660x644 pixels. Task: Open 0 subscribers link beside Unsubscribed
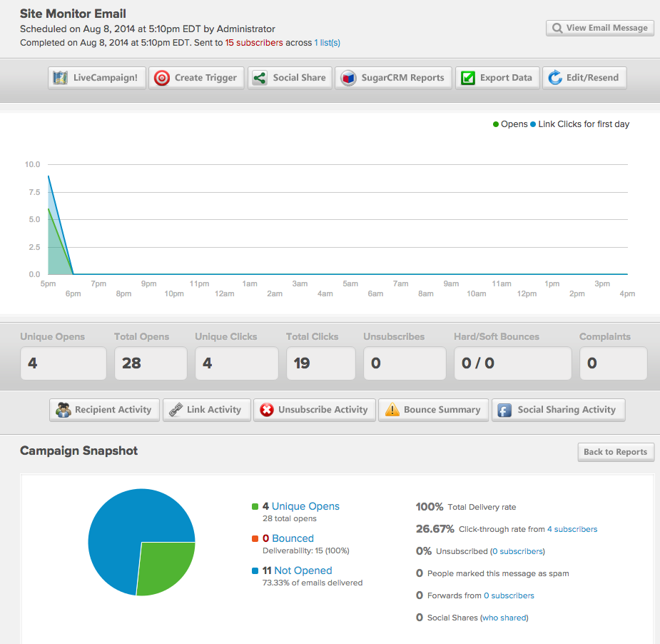(517, 551)
